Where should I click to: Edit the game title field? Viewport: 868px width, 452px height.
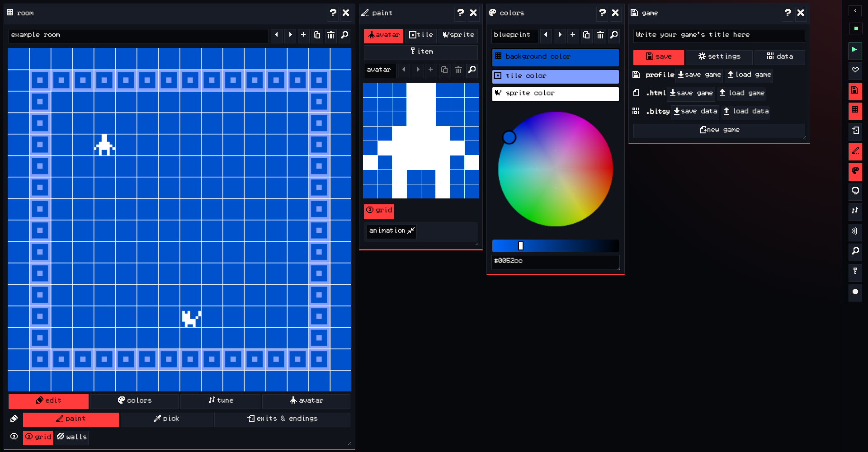[719, 35]
